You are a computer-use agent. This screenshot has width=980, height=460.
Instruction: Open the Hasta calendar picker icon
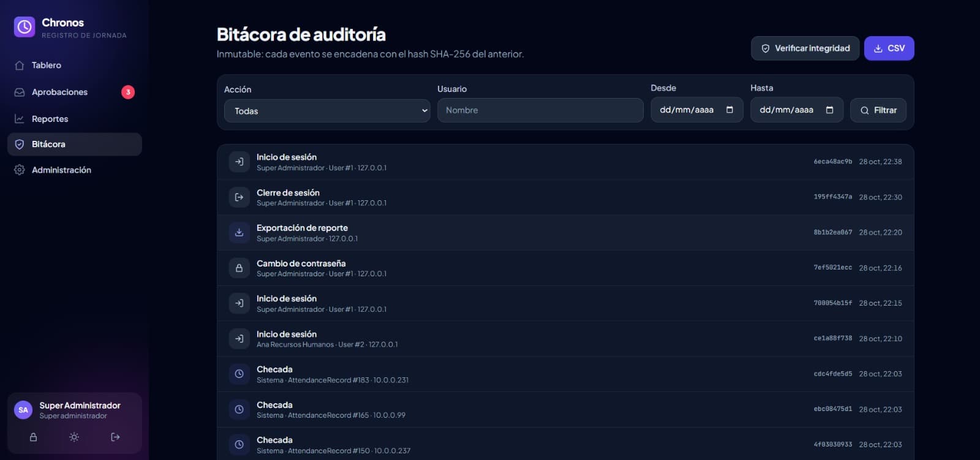point(830,110)
